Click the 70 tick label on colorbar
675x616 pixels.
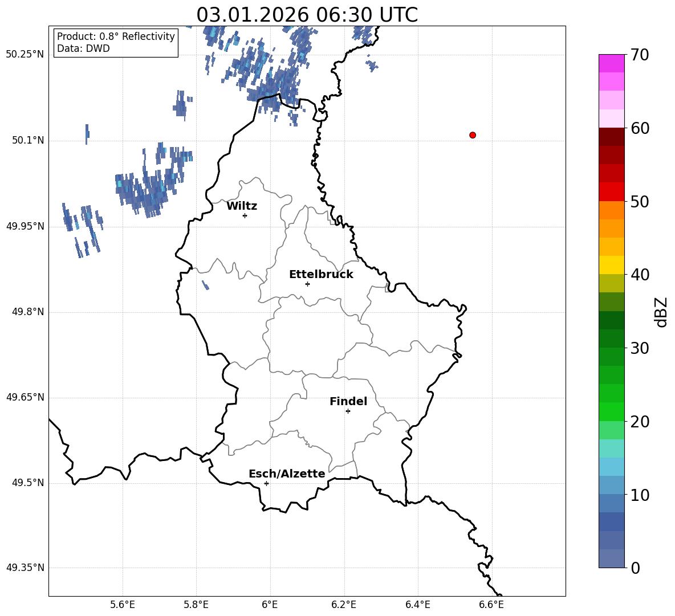(x=640, y=55)
